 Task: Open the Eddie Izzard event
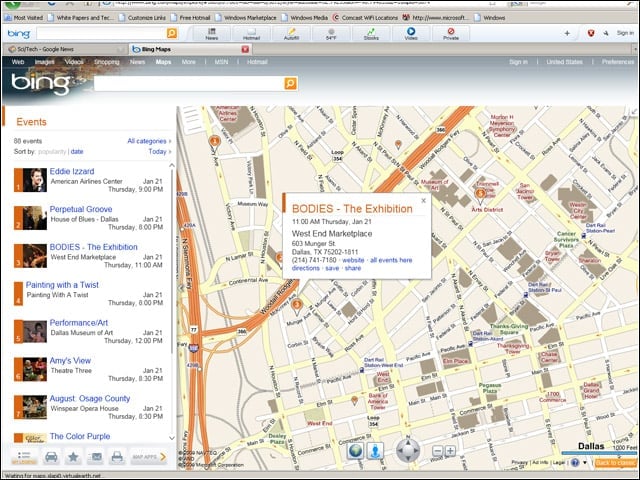pos(72,171)
